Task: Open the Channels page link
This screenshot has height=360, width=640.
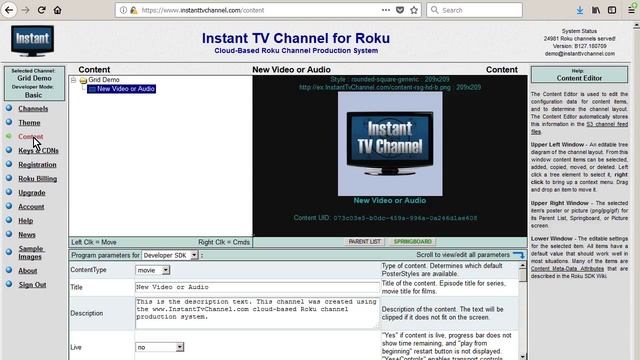Action: pos(33,109)
